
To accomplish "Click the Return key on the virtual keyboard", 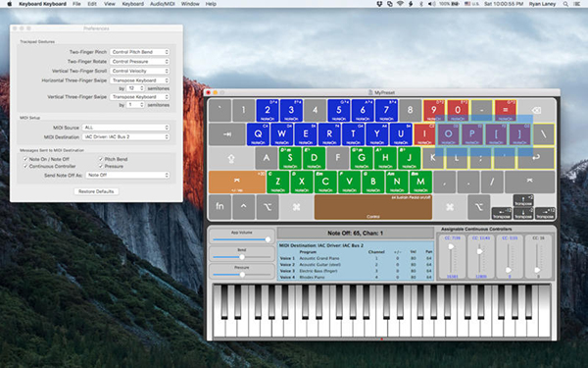I will coord(536,158).
